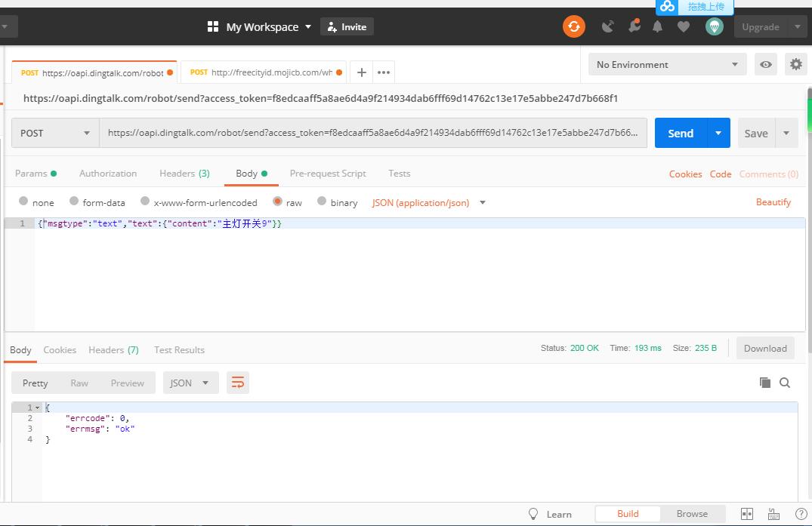Click the workspace grid icon

click(213, 27)
